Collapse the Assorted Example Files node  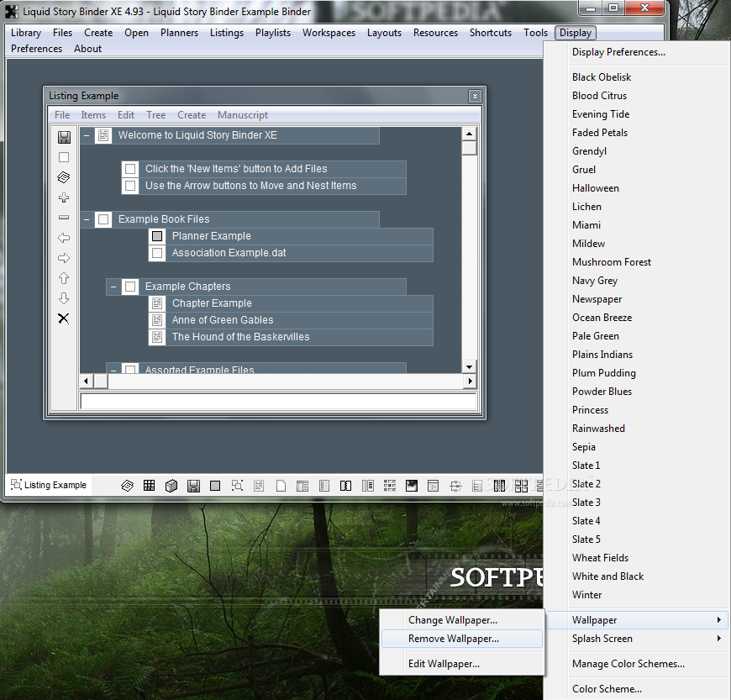113,370
